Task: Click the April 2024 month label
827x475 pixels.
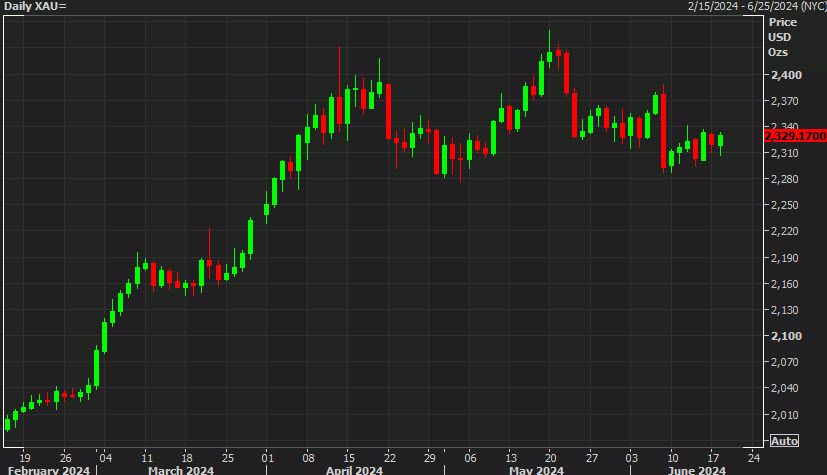Action: point(354,470)
